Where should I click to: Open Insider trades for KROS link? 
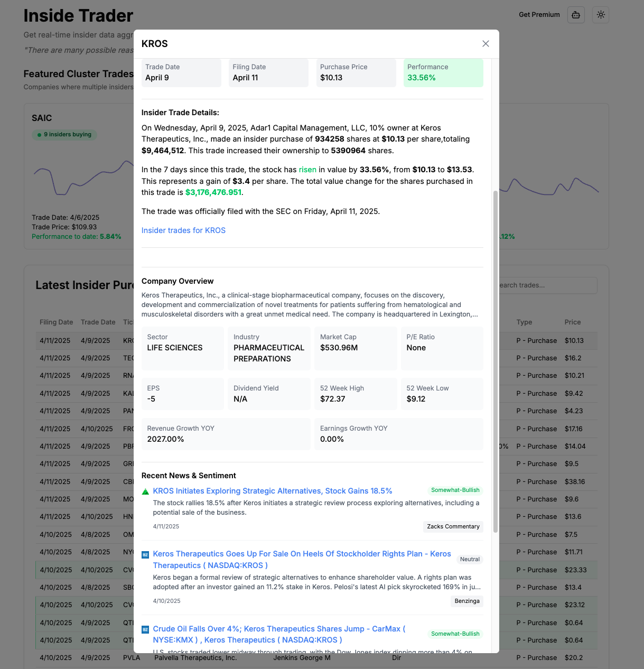183,230
